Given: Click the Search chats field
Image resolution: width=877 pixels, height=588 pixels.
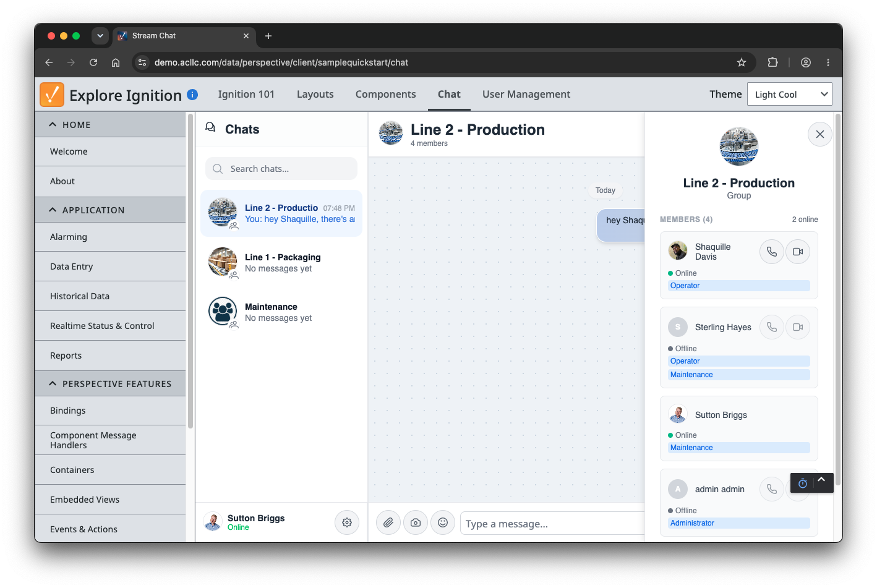Looking at the screenshot, I should coord(281,169).
